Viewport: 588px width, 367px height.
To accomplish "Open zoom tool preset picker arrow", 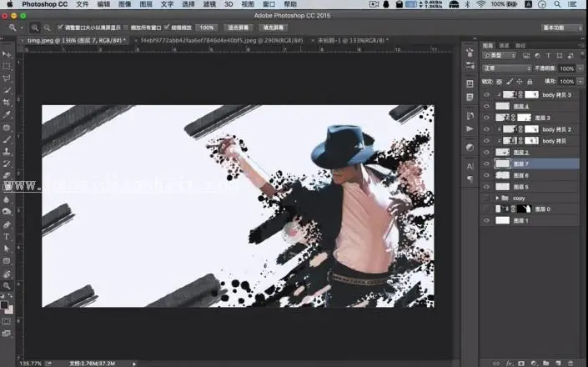I will 22,28.
